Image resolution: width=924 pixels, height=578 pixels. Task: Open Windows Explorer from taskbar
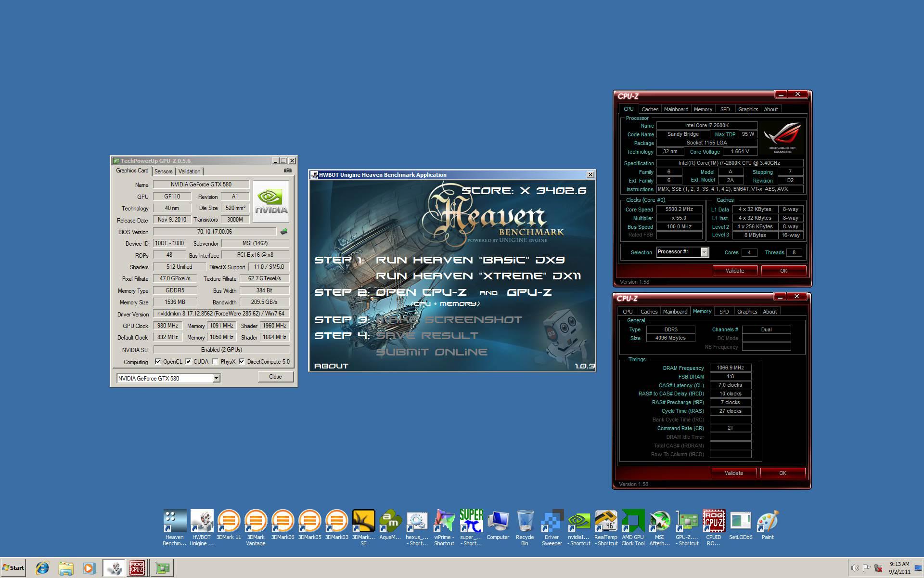[66, 568]
